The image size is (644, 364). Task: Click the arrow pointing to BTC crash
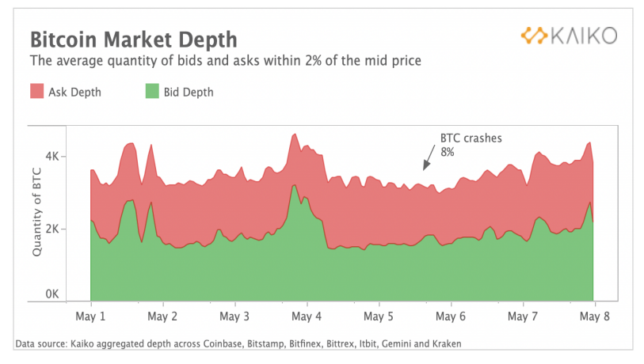(429, 157)
